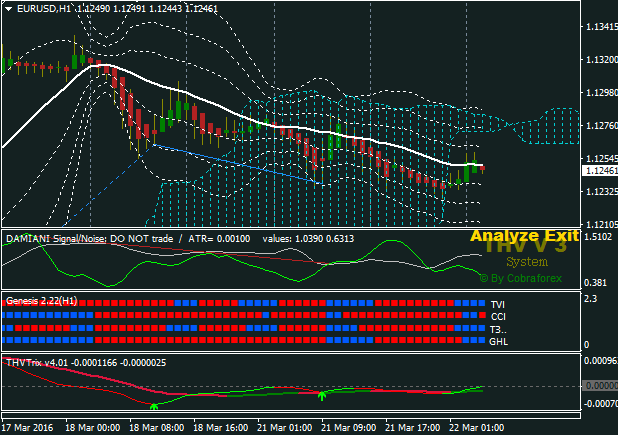Click the CCI row label in Genesis
The image size is (618, 435).
click(498, 316)
